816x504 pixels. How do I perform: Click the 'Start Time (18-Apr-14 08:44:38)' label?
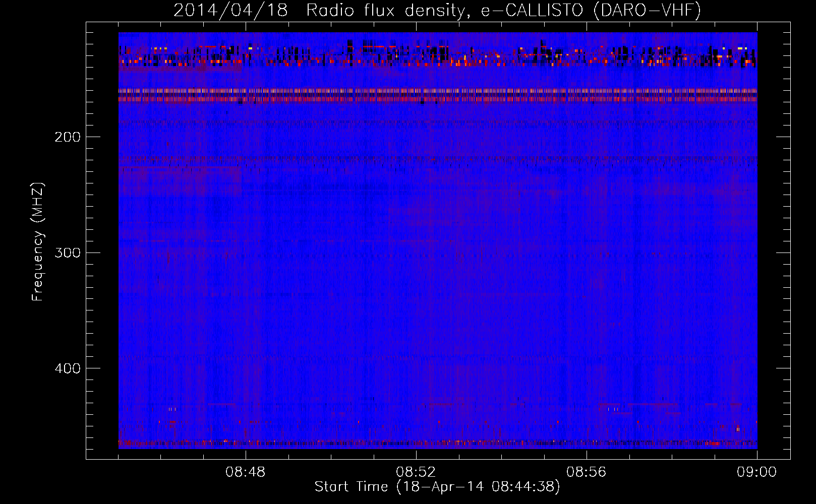click(x=437, y=487)
